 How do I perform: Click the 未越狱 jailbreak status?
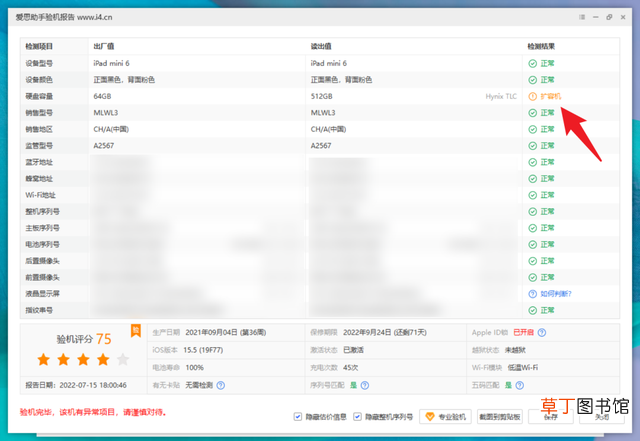[x=515, y=350]
